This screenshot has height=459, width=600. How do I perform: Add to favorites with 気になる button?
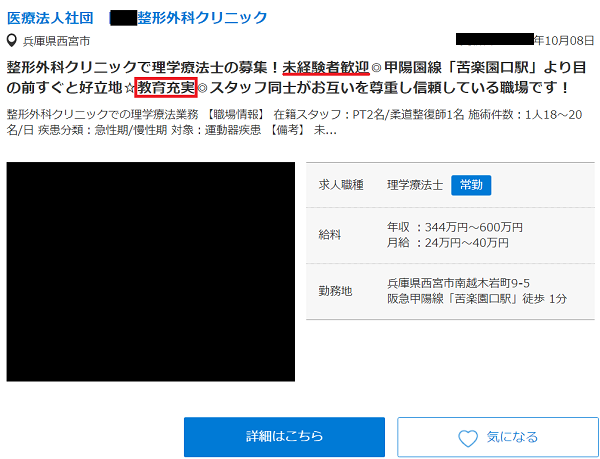tap(497, 437)
